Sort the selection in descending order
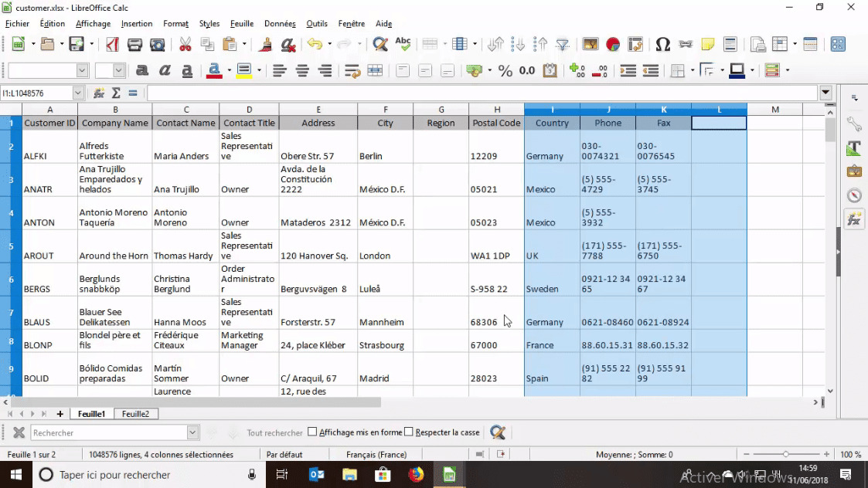Image resolution: width=868 pixels, height=488 pixels. (540, 44)
